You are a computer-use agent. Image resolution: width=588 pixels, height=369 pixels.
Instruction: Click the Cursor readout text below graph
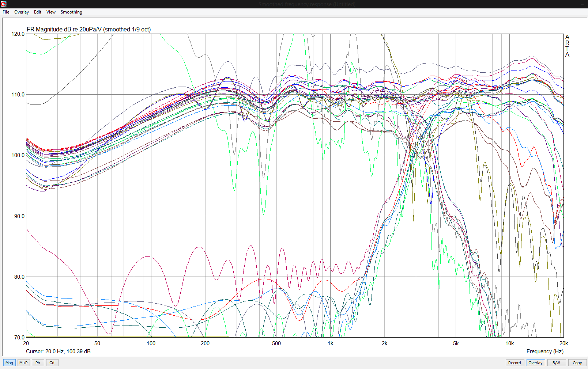(x=58, y=351)
